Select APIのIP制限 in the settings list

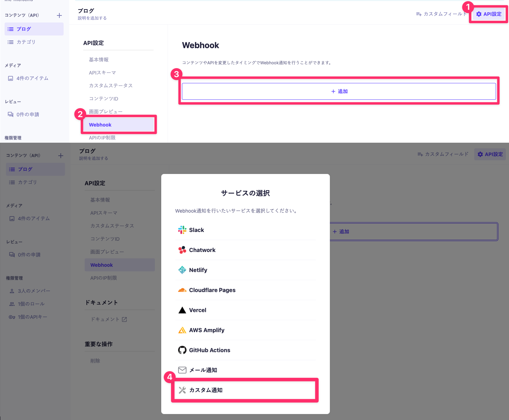click(x=103, y=137)
